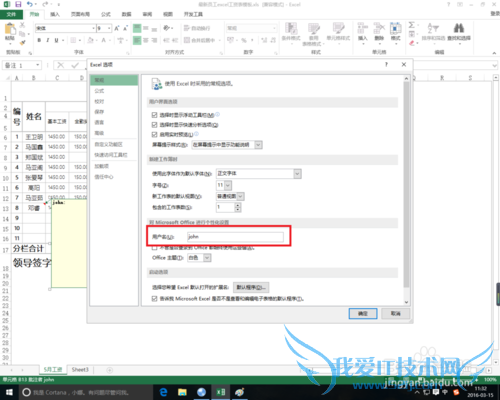
Task: Click the Cut scissors icon
Action: [22, 25]
